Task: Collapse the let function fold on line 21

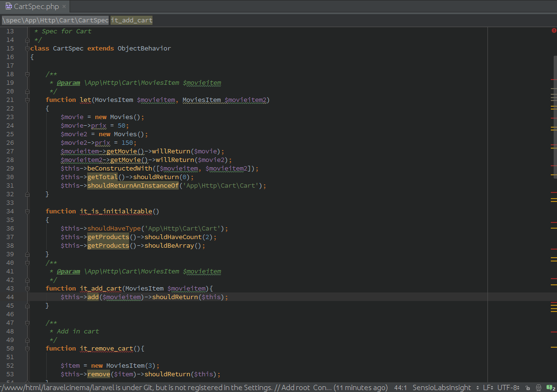Action: click(27, 100)
